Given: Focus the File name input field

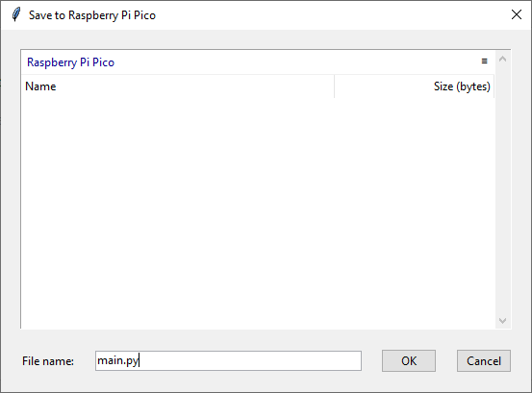Looking at the screenshot, I should coord(228,361).
